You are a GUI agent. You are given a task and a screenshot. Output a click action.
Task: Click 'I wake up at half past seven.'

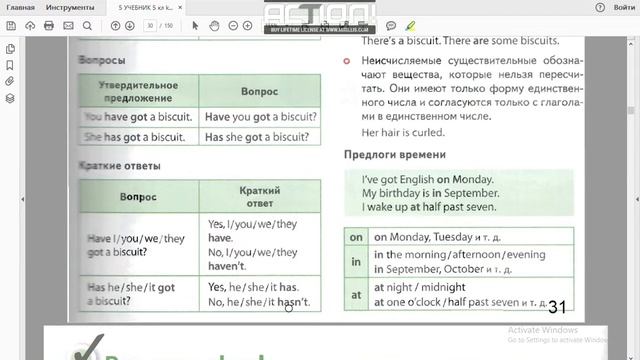pos(429,207)
